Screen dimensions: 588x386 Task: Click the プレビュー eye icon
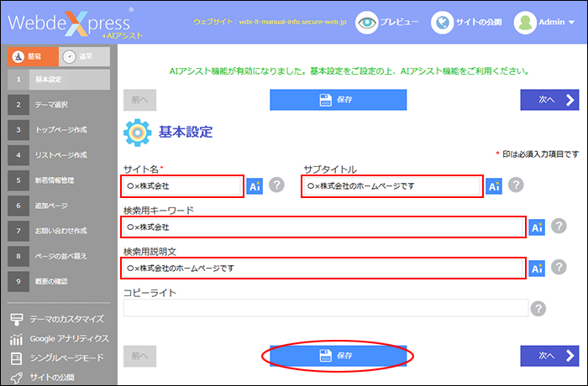click(366, 23)
